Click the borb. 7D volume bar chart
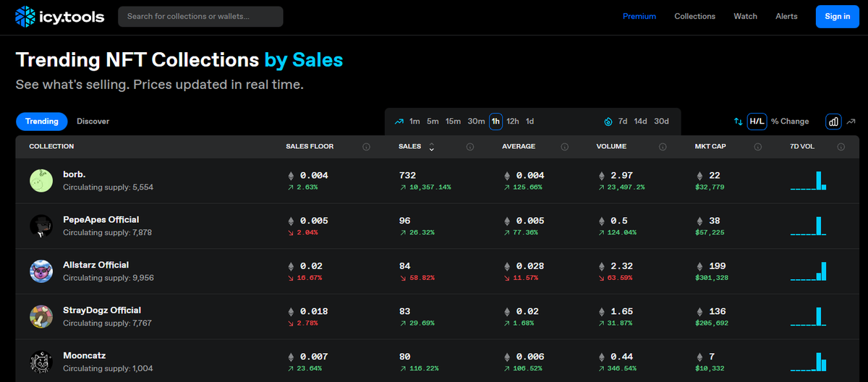 (809, 181)
